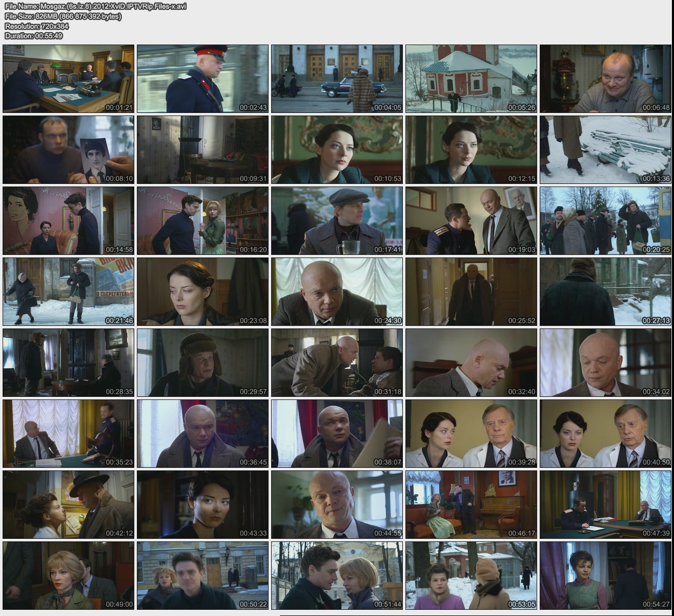Click the man in cap frame at 00:17:41
Image resolution: width=674 pixels, height=616 pixels.
337,221
